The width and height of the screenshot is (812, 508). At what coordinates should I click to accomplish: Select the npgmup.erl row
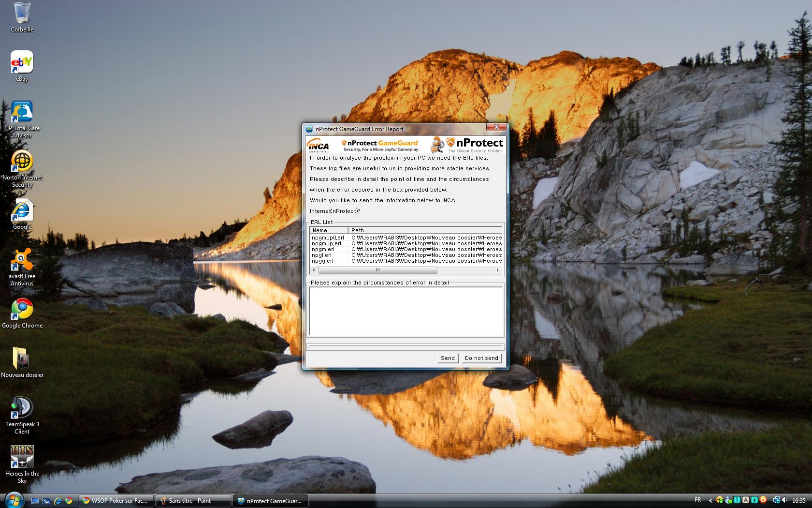click(406, 243)
